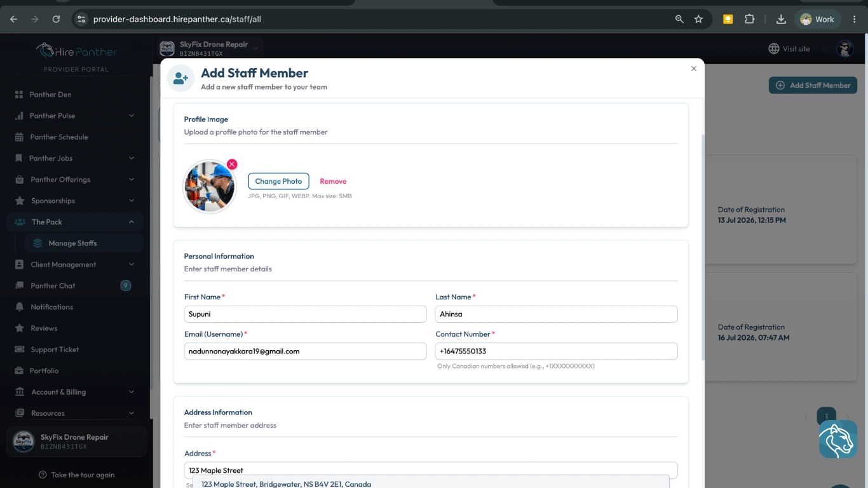Click the browser bookmark star icon
Viewport: 868px width, 488px height.
click(698, 19)
